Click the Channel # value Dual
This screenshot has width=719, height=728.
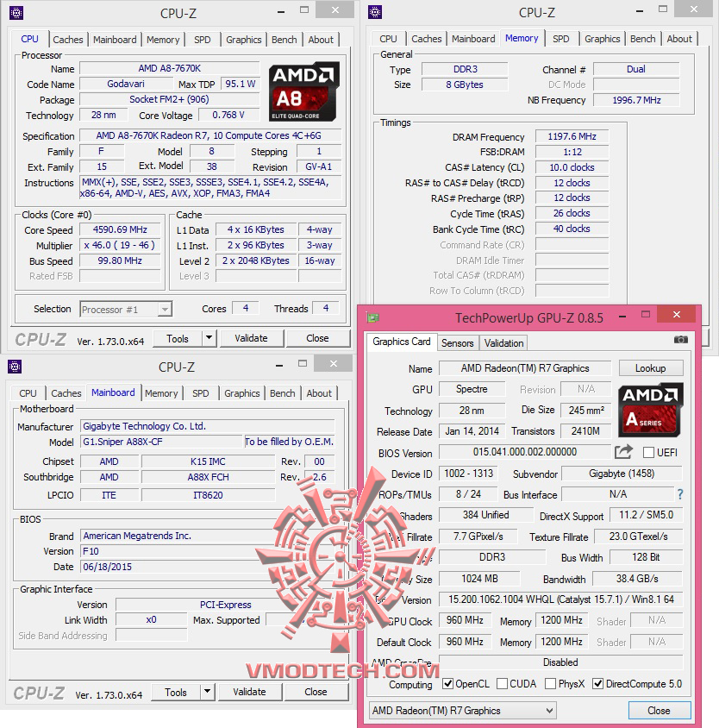636,69
